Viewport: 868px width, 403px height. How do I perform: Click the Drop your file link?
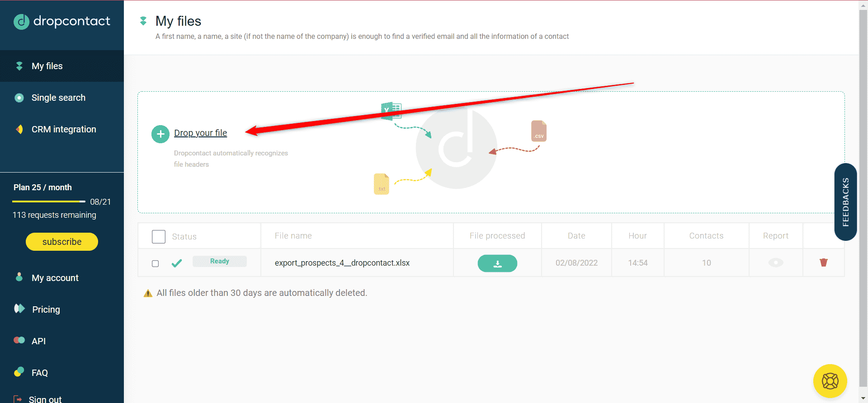coord(201,133)
